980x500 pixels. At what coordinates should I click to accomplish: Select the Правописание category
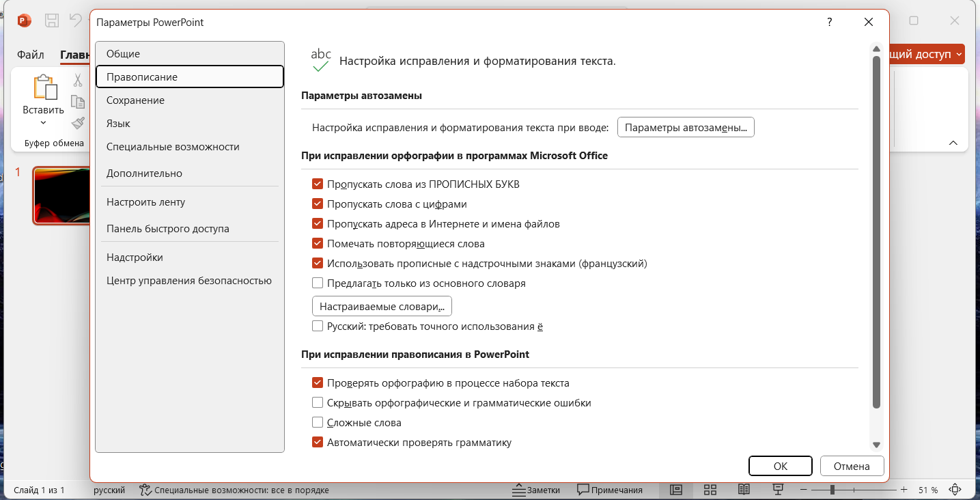pos(190,77)
